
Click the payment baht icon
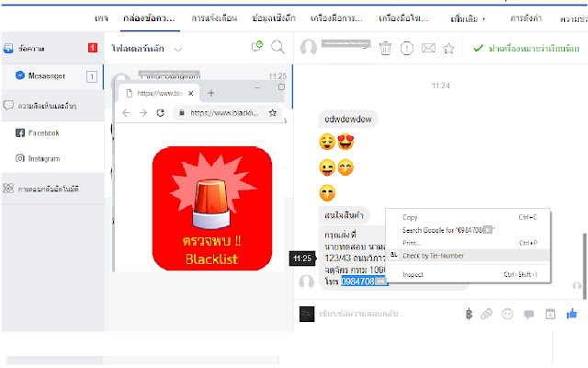coord(469,314)
